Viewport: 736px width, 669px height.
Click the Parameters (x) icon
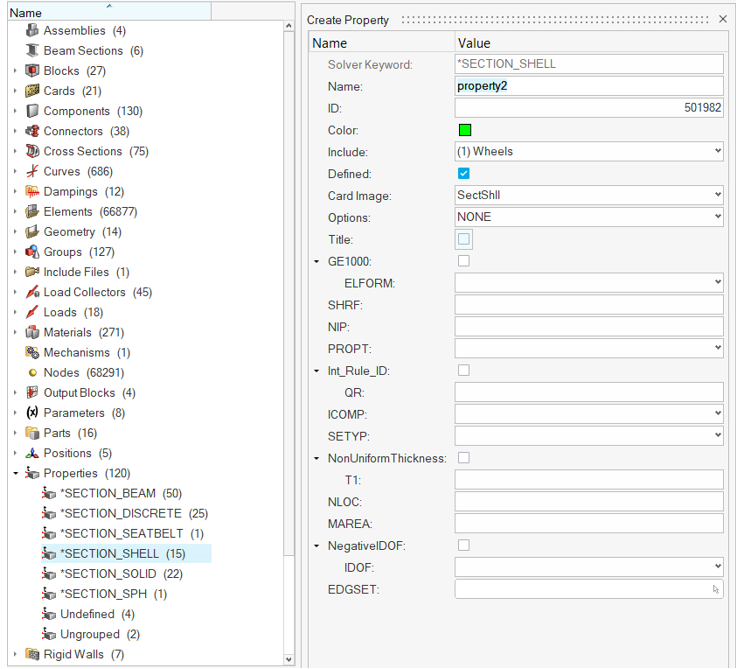pos(32,413)
